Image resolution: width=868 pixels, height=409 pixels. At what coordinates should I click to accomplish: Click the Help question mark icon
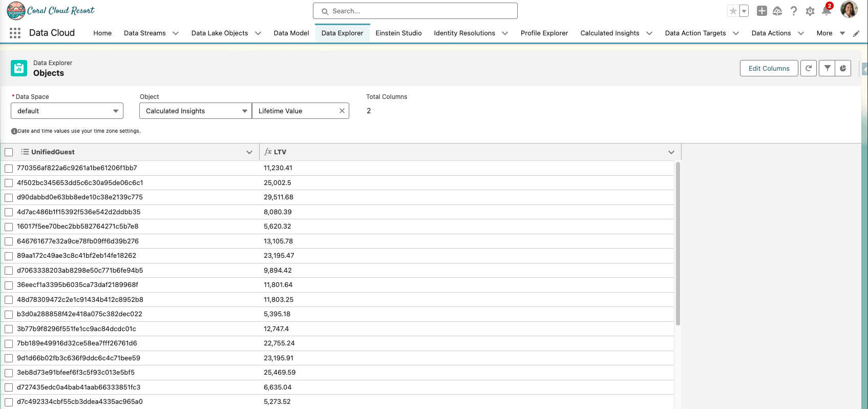[794, 11]
